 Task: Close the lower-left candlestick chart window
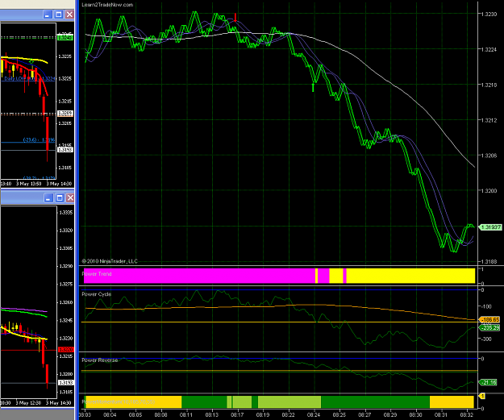coord(70,198)
